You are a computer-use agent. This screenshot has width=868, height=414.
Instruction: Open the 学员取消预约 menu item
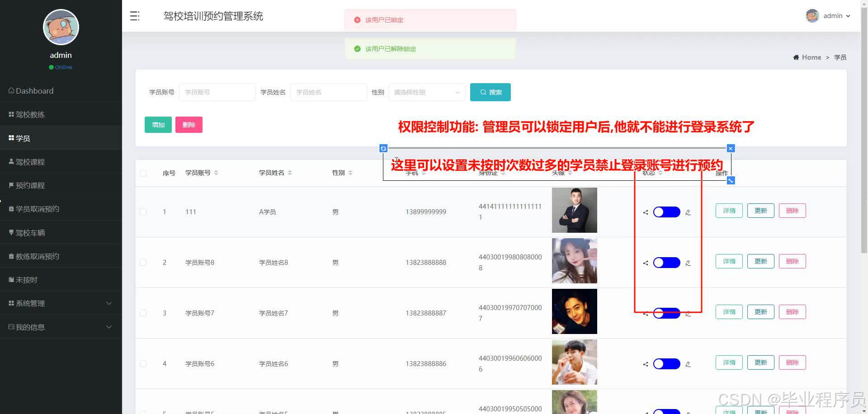coord(61,209)
